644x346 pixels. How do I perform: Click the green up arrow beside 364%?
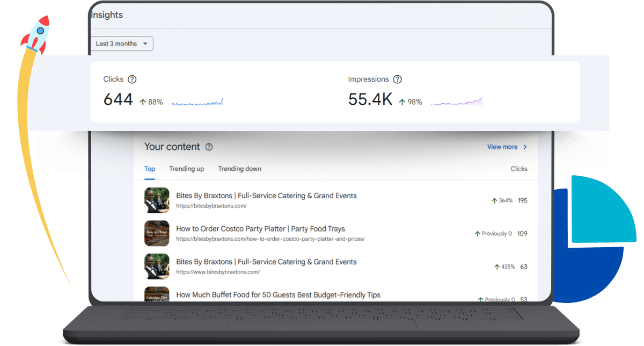tap(494, 200)
